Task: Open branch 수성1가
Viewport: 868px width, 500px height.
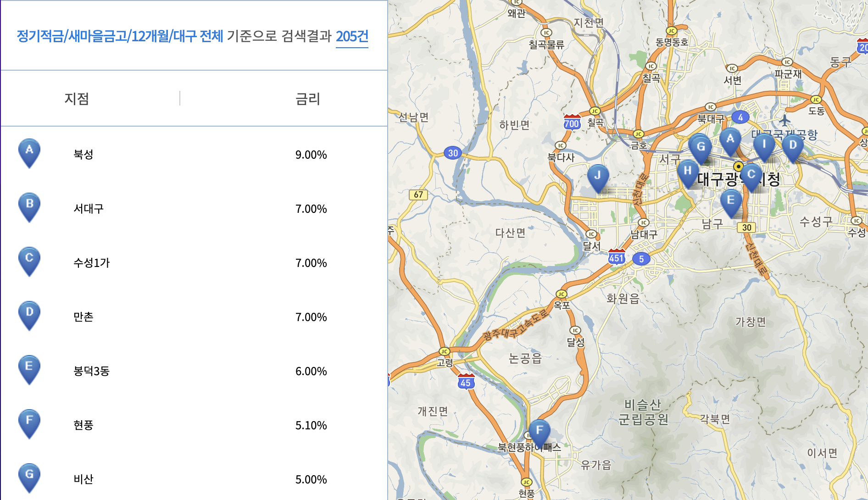Action: click(x=92, y=263)
